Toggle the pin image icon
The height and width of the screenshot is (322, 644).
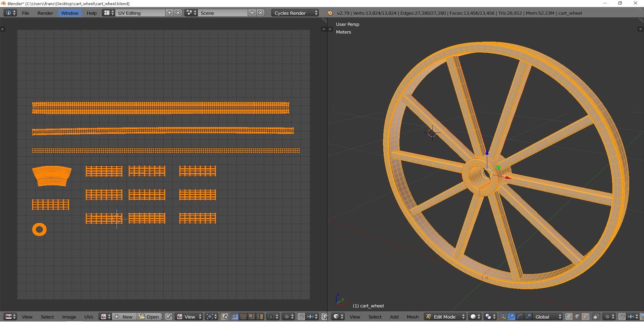pyautogui.click(x=168, y=317)
